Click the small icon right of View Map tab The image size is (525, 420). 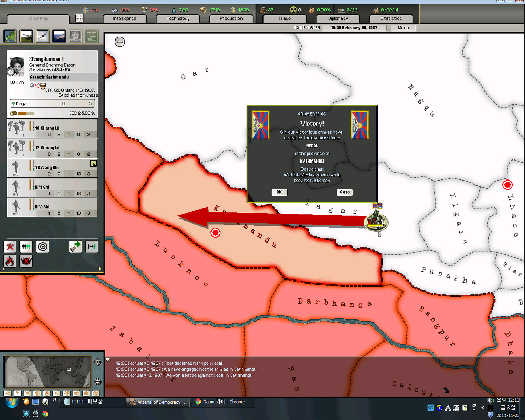(79, 18)
